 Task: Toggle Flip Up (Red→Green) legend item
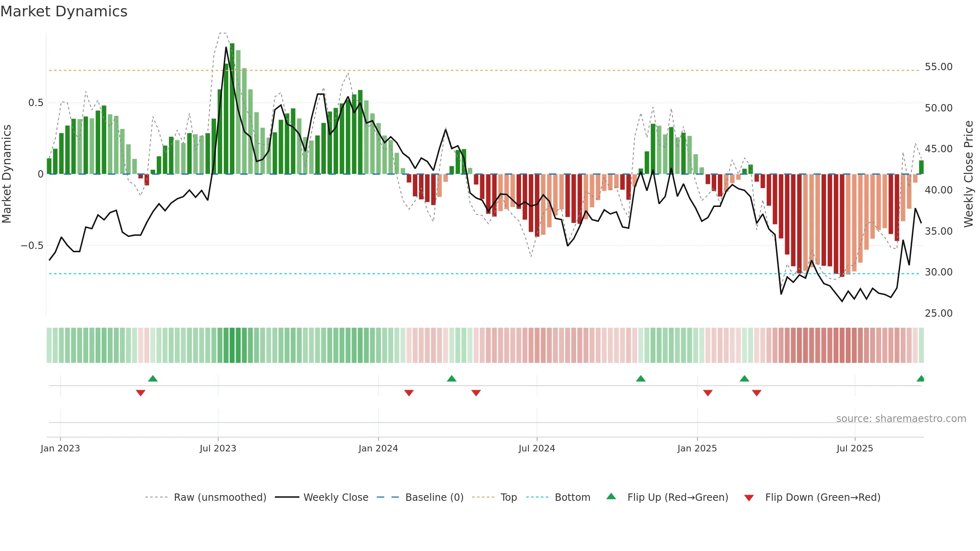pyautogui.click(x=667, y=497)
